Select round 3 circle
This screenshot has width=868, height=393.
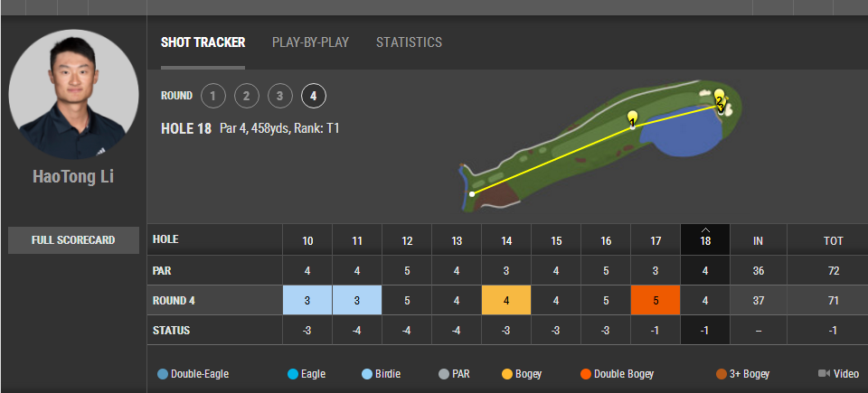(x=280, y=96)
